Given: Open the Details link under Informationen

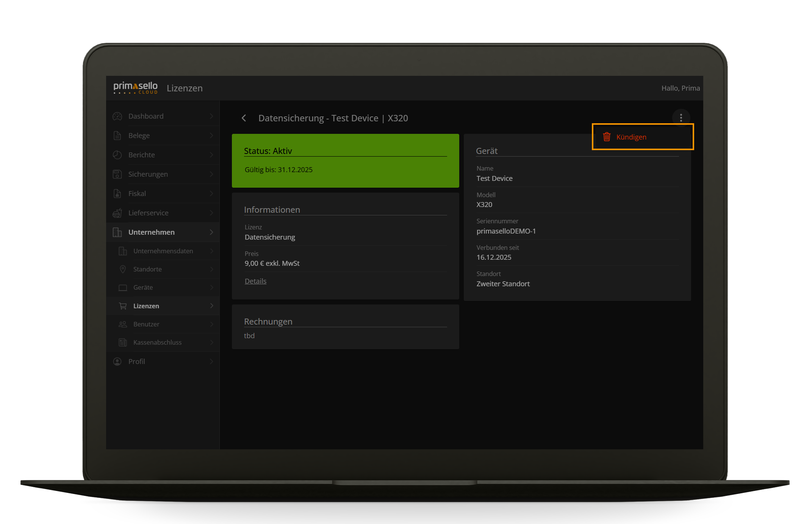Looking at the screenshot, I should tap(255, 281).
